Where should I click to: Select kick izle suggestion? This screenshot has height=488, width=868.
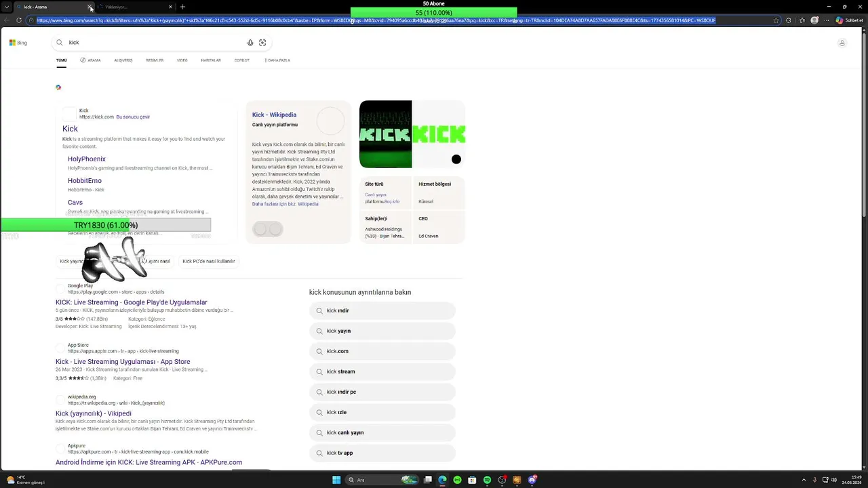coord(382,412)
